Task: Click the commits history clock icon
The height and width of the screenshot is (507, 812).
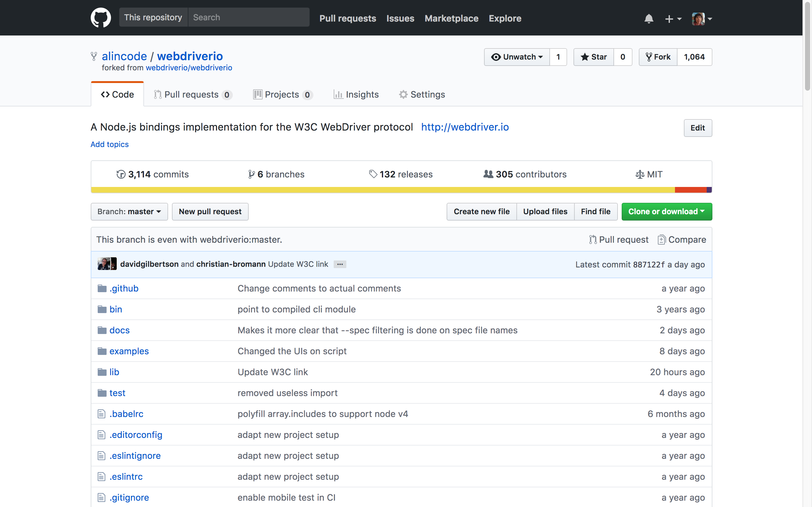Action: pyautogui.click(x=121, y=174)
